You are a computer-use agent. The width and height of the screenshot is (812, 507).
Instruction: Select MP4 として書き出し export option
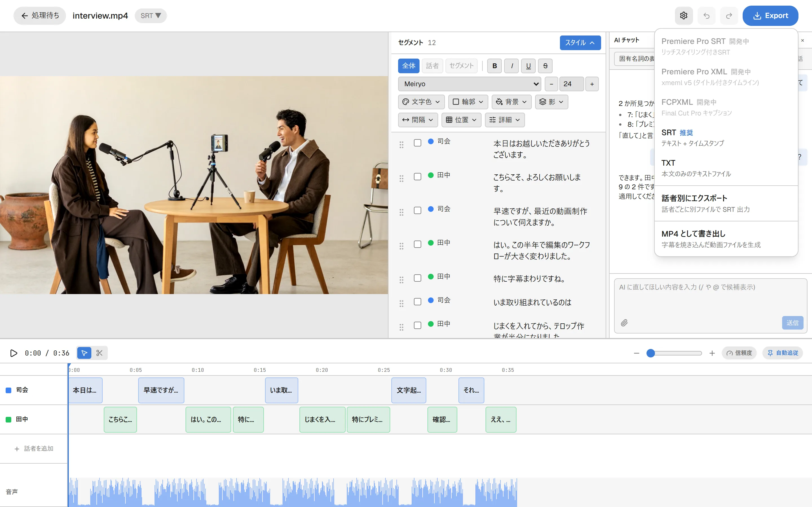tap(726, 239)
